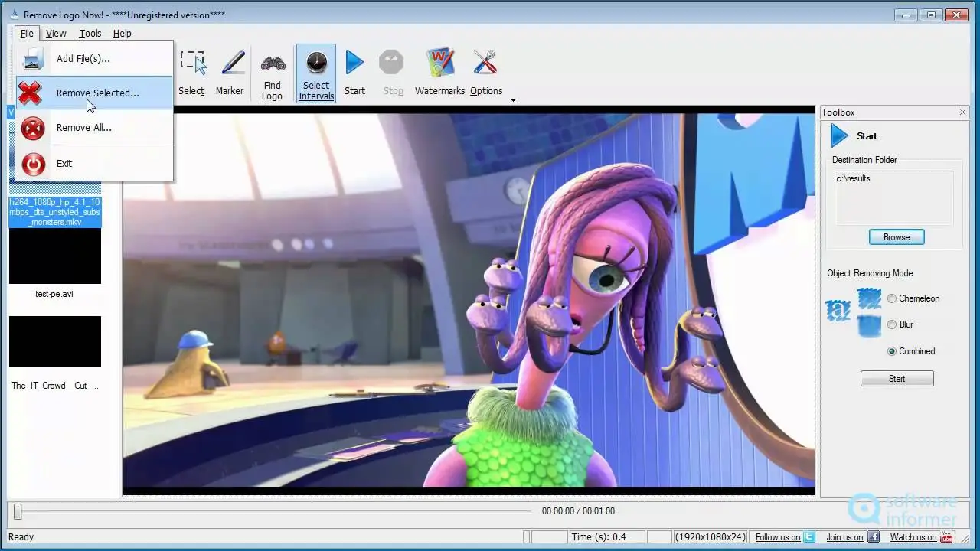980x551 pixels.
Task: Select the test-pe.avi video thumbnail
Action: click(x=54, y=256)
